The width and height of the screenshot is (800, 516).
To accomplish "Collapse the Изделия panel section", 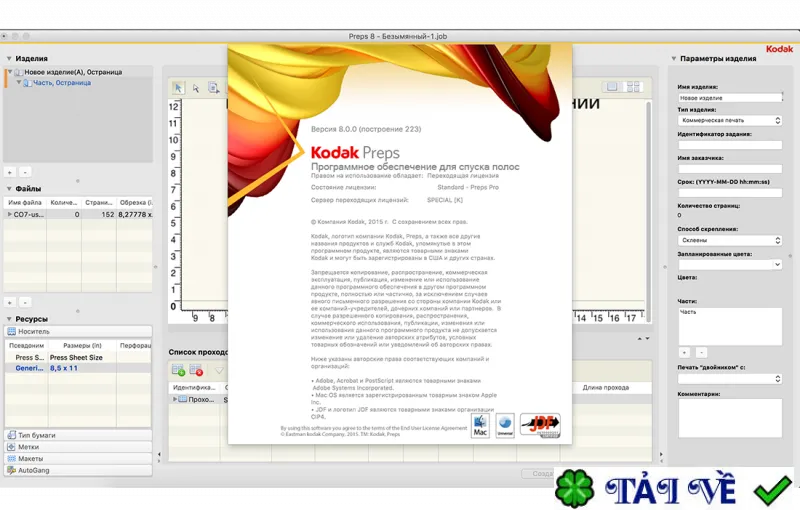I will pyautogui.click(x=9, y=59).
